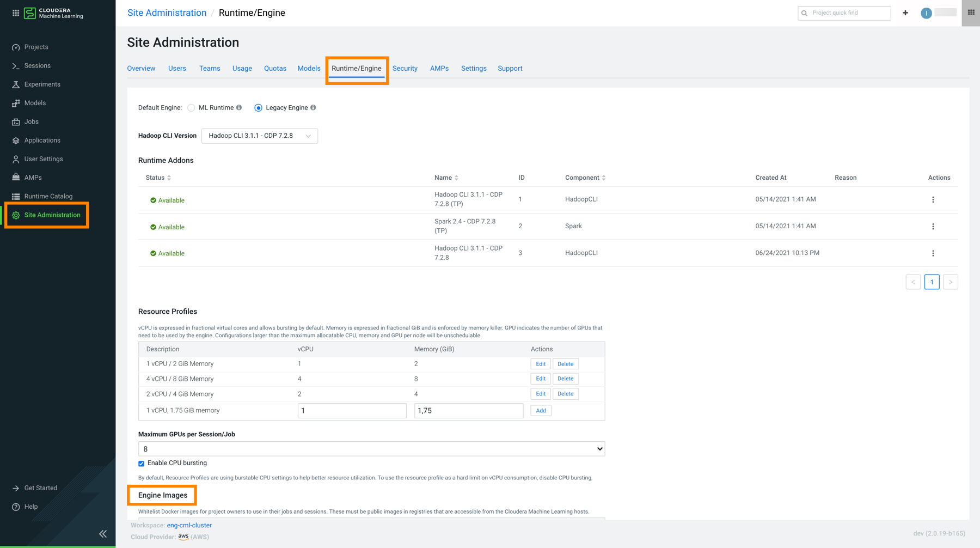Disable the Enable CPU bursting checkbox

tap(142, 464)
